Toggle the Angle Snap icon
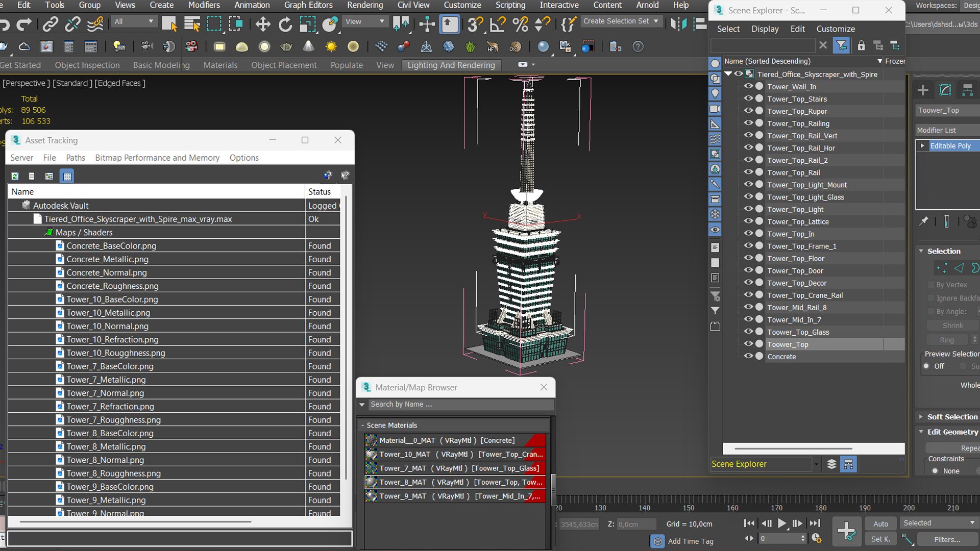The image size is (980, 551). (x=498, y=24)
